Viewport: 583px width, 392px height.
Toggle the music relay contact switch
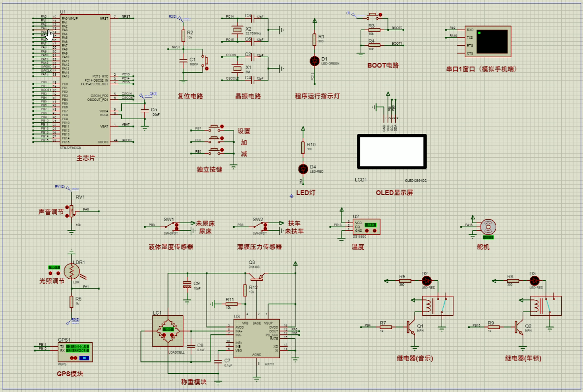click(x=443, y=305)
